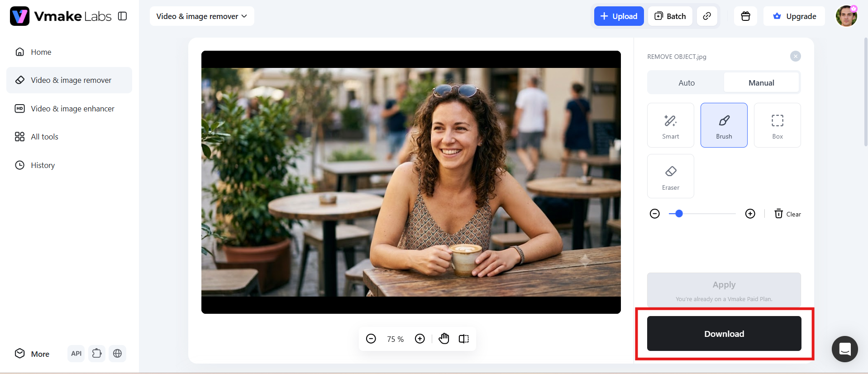868x374 pixels.
Task: Toggle the before/after compare view
Action: [x=464, y=339]
